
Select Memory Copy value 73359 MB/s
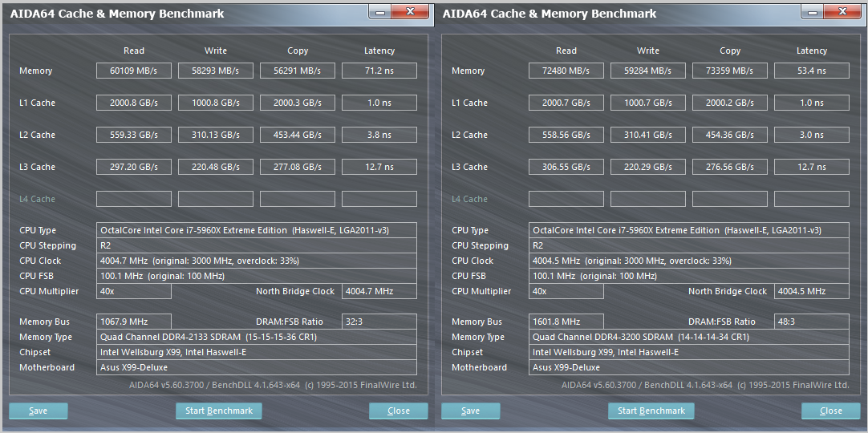pos(730,71)
